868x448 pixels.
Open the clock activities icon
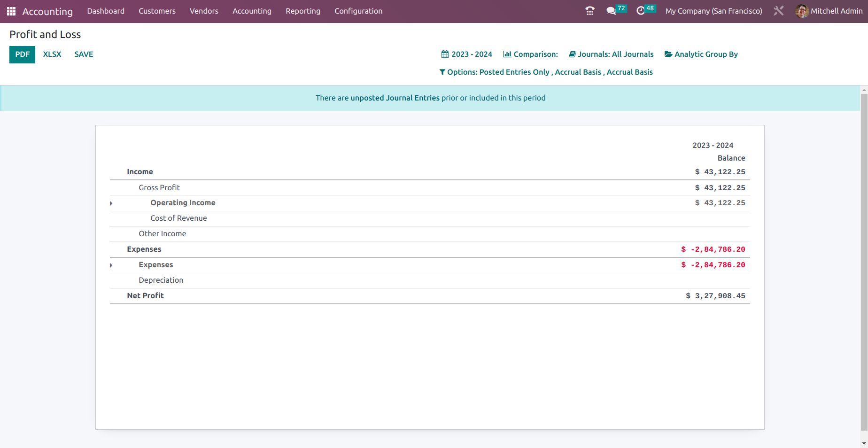[x=641, y=11]
